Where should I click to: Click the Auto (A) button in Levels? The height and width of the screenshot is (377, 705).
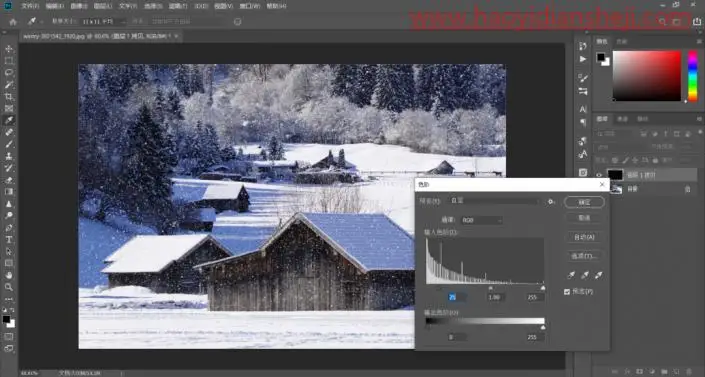(x=585, y=238)
